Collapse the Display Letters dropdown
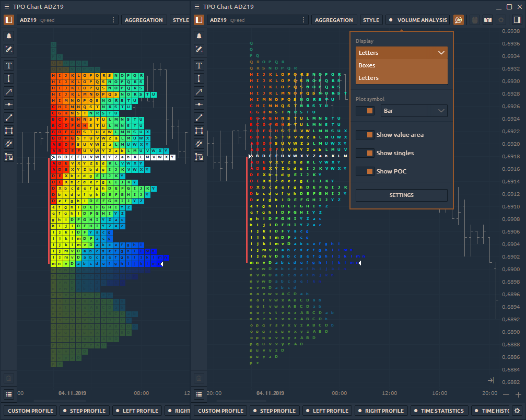Viewport: 526px width, 420px height. [x=402, y=53]
